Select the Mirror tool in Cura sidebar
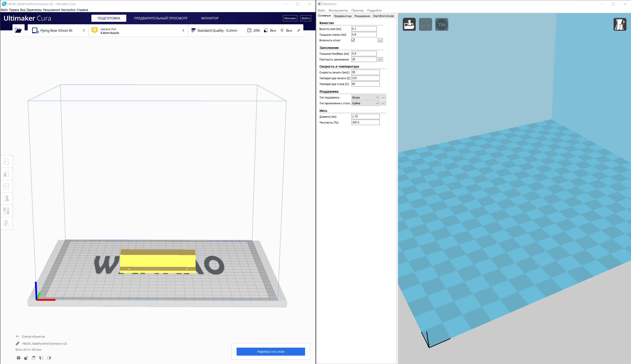The image size is (631, 364). click(7, 198)
